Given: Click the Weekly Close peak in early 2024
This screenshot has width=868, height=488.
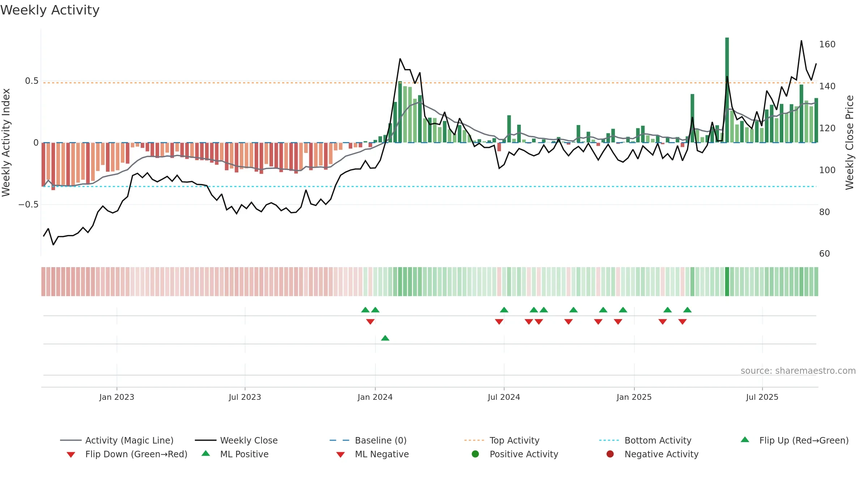Looking at the screenshot, I should click(400, 59).
